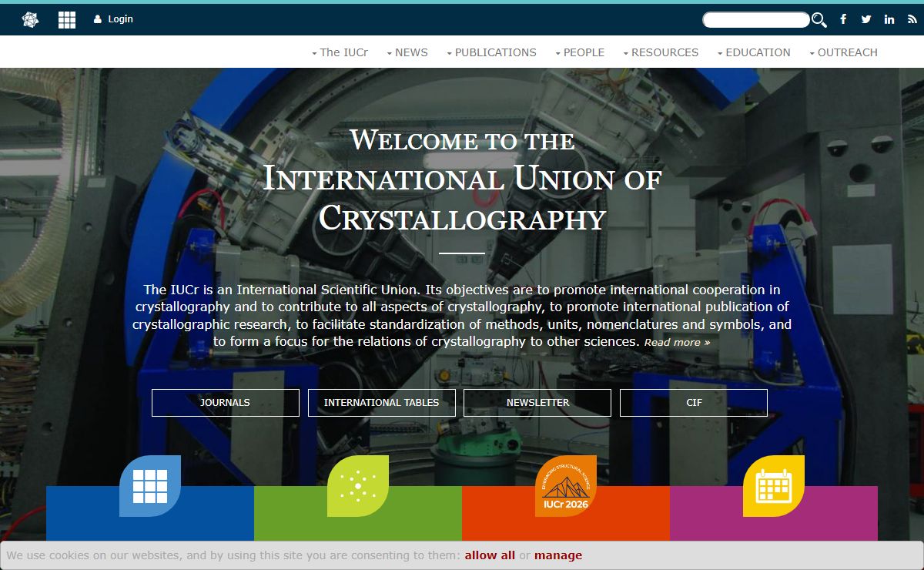Click the green diffraction pattern leaf icon

click(x=358, y=486)
